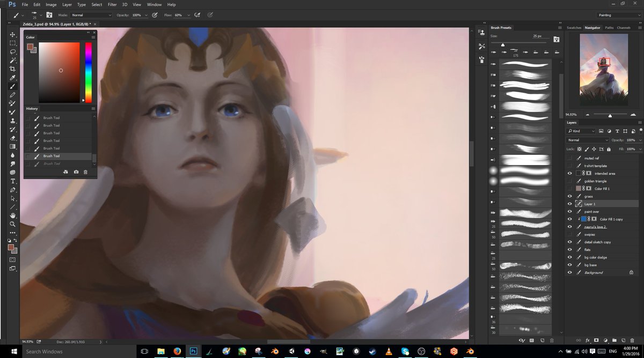Open the Layer menu

(x=67, y=4)
